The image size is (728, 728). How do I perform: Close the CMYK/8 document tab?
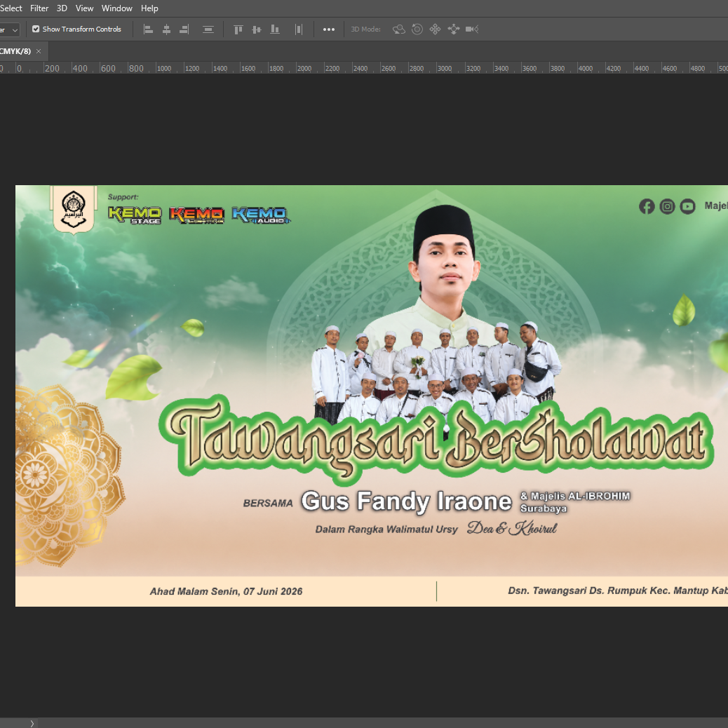pyautogui.click(x=39, y=51)
